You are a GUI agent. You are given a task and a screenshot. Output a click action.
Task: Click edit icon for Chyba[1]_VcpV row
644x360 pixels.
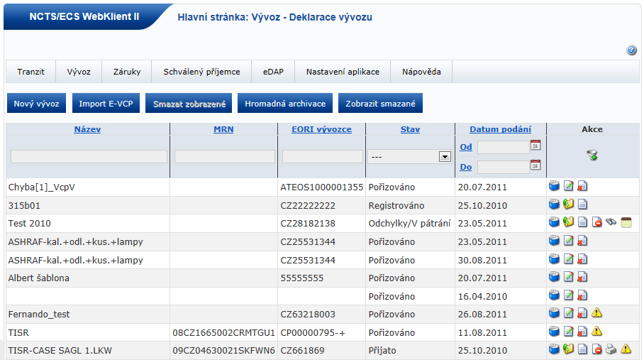(x=568, y=187)
